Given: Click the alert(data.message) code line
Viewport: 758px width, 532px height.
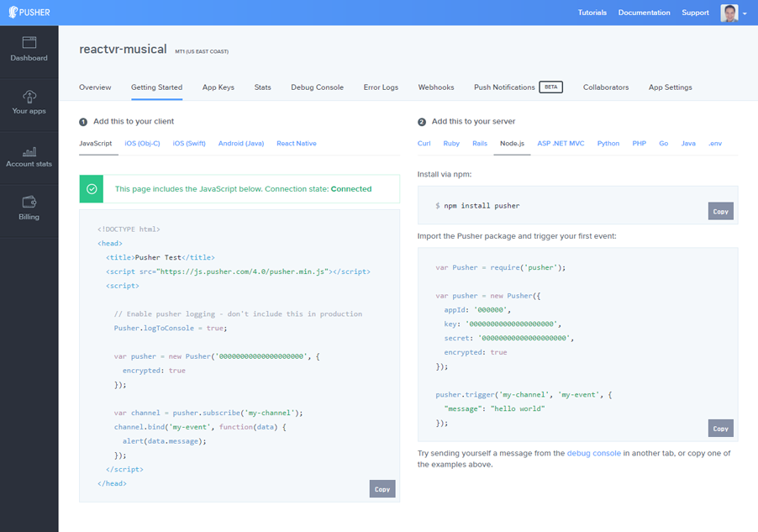Looking at the screenshot, I should [x=165, y=441].
